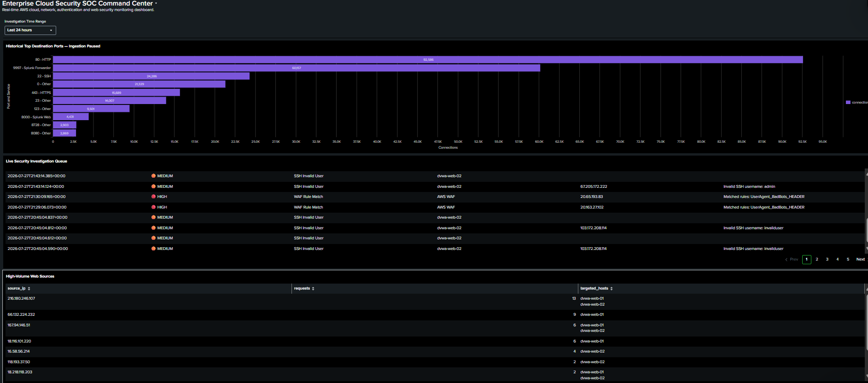Click MEDIUM severity dot for 20:45:04.590 event
The height and width of the screenshot is (383, 868).
153,249
